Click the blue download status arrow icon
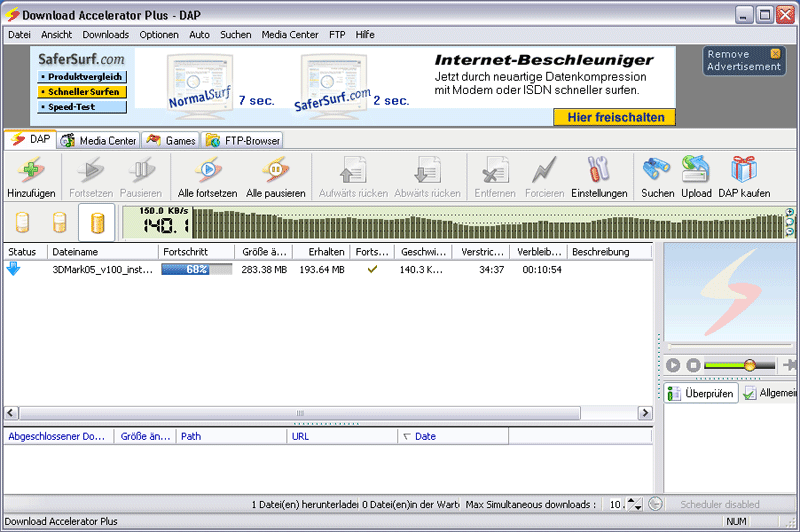 click(x=13, y=269)
